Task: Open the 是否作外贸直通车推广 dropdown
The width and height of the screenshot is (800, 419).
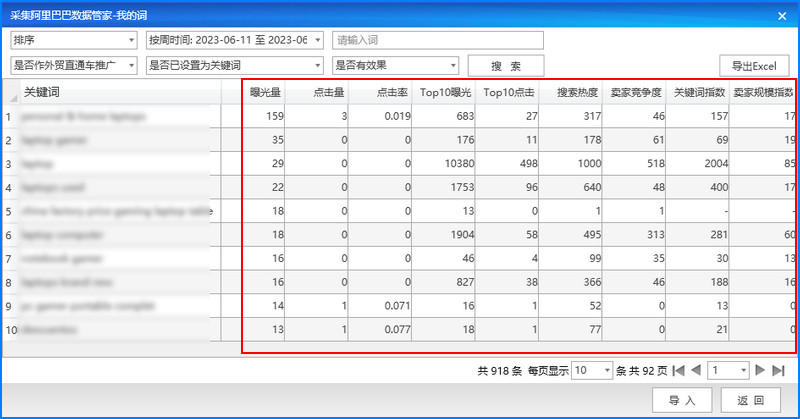Action: [x=74, y=65]
